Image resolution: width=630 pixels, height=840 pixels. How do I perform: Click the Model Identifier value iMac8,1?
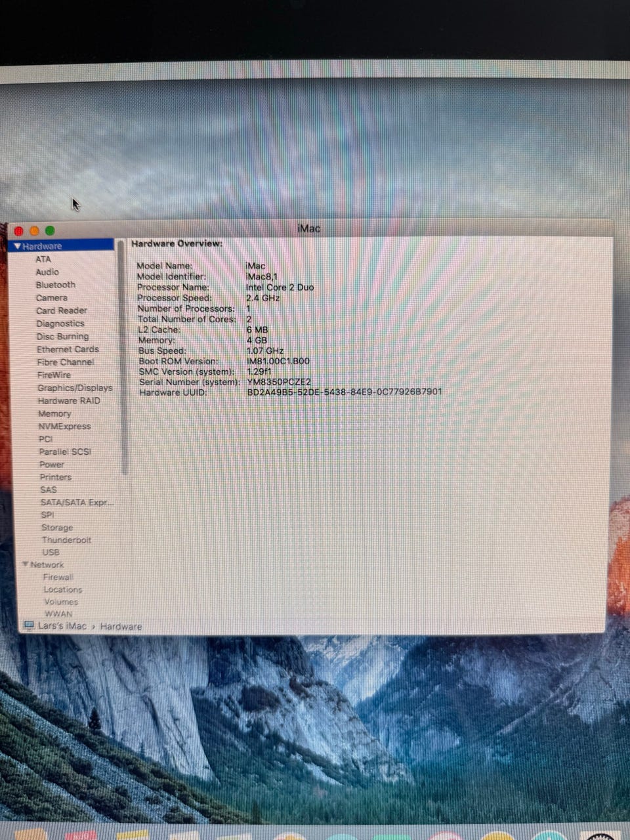coord(261,276)
